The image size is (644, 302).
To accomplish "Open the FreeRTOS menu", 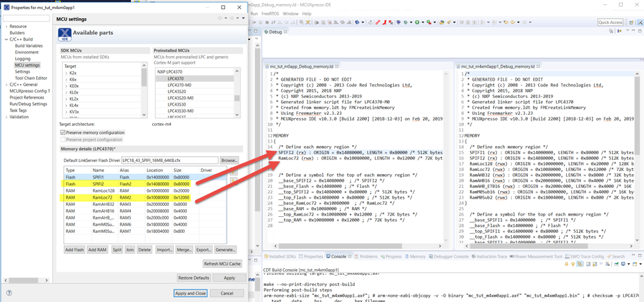I will coord(270,14).
